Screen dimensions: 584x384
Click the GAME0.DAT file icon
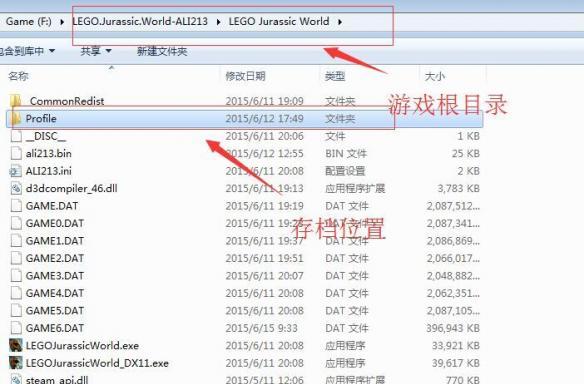click(x=16, y=223)
